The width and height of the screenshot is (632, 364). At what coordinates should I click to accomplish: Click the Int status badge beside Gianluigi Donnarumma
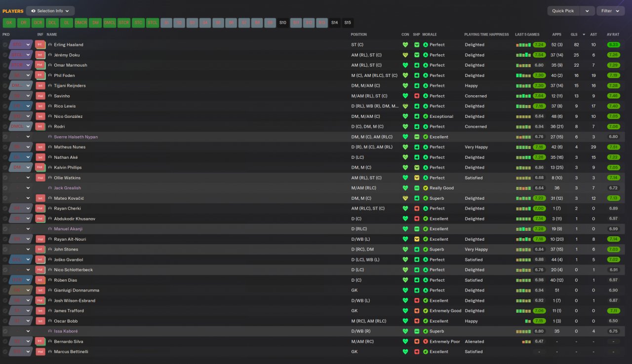40,291
